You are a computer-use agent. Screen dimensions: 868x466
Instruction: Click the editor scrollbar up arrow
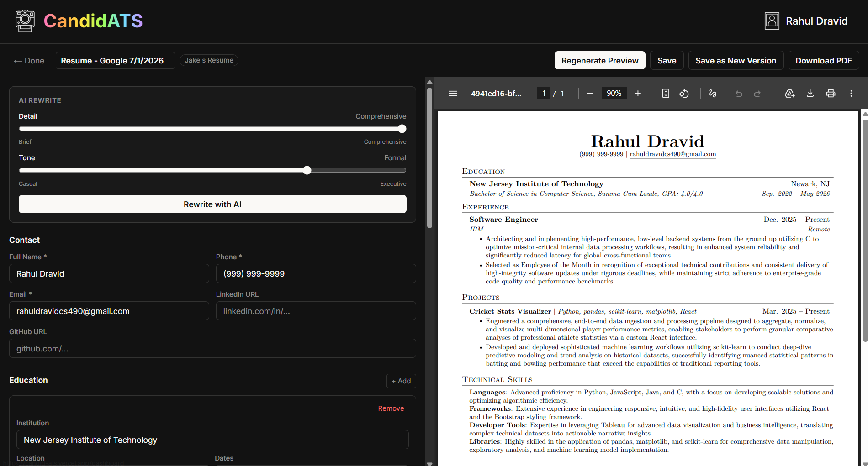pos(429,82)
